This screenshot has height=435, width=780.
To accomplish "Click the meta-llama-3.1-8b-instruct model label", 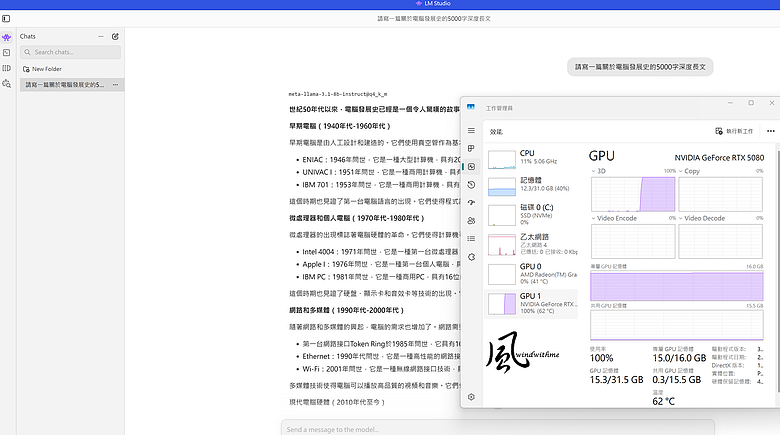I will click(338, 94).
